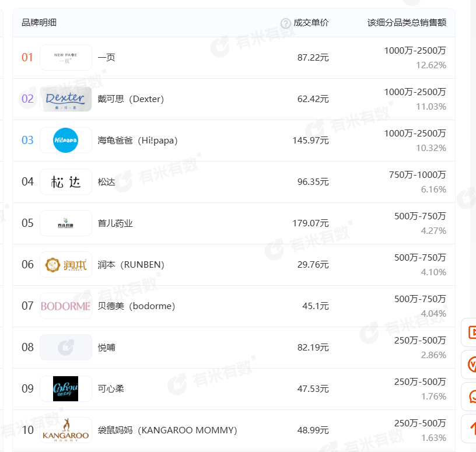Open brand name 悦哺
Viewport: 476px width, 452px height.
click(107, 347)
